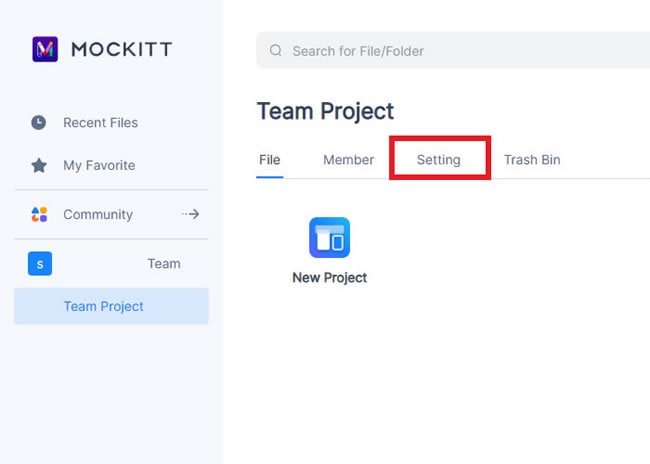Select the Team label in sidebar
This screenshot has height=464, width=650.
[x=164, y=264]
